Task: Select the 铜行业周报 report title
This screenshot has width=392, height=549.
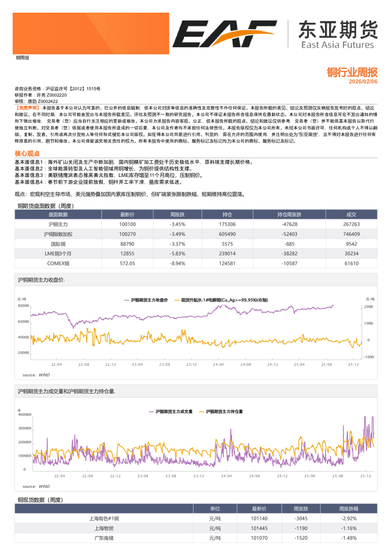Action: pos(352,72)
